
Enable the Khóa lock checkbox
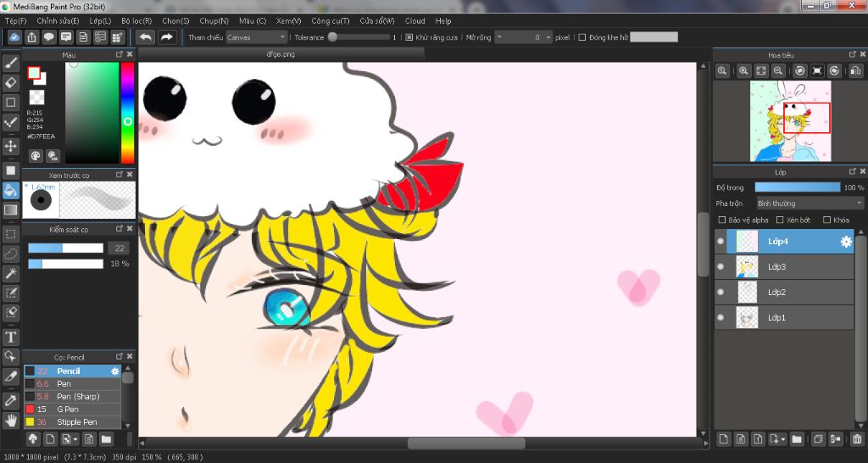(x=827, y=220)
